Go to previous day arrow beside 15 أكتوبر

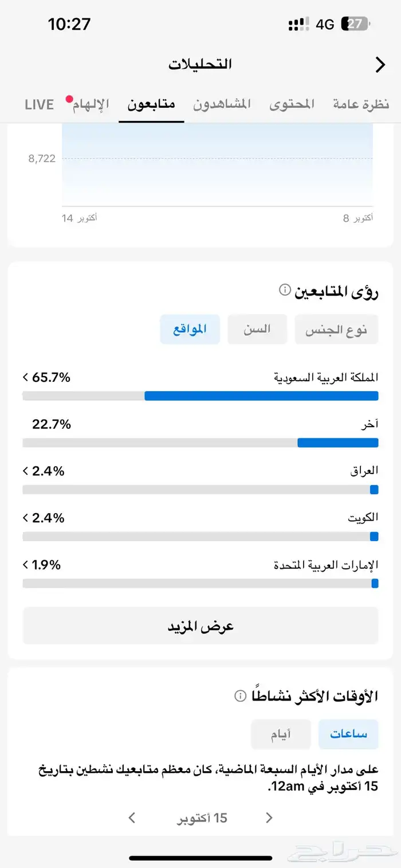(269, 818)
